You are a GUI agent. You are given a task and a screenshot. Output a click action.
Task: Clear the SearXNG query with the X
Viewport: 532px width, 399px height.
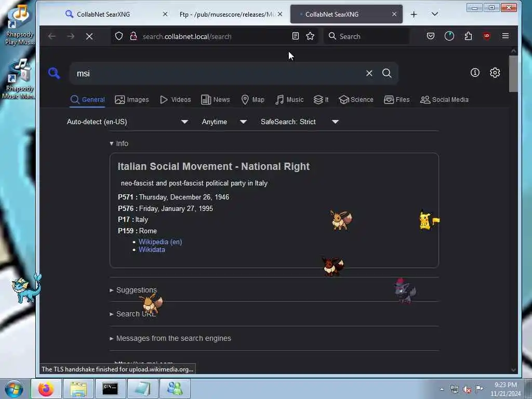(x=369, y=73)
